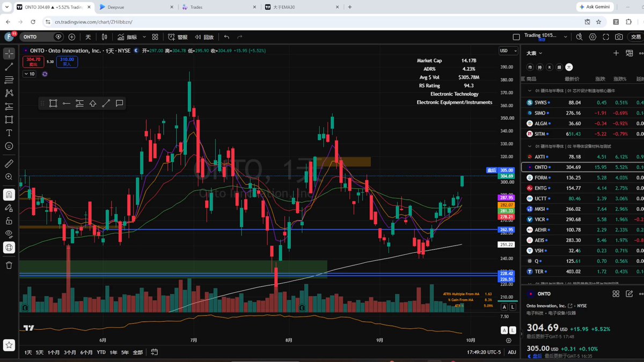Select the 全部 date range

tap(138, 352)
